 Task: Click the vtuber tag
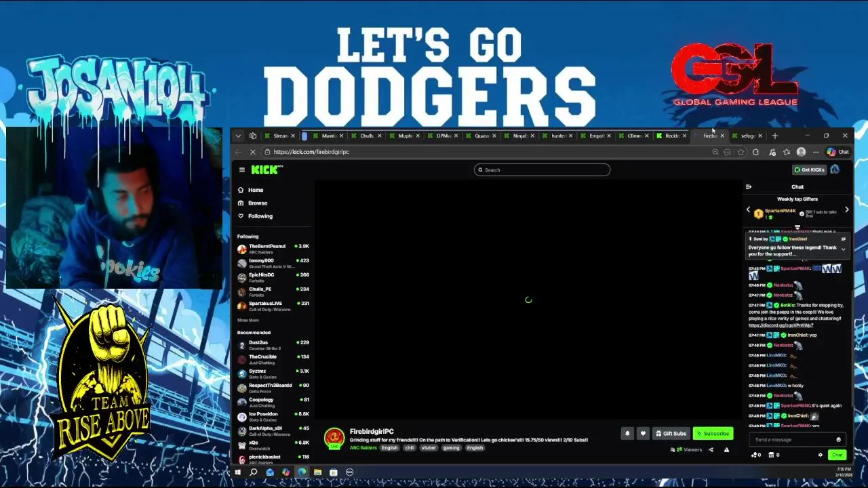(429, 447)
